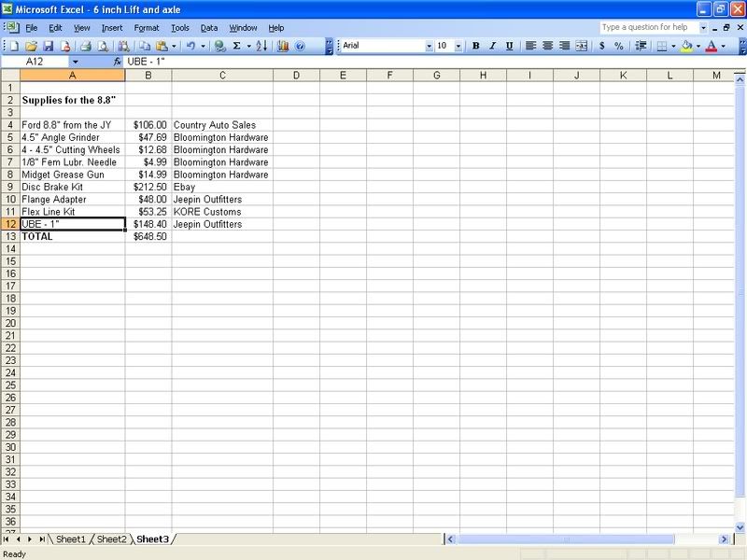Viewport: 747px width, 560px height.
Task: Toggle underline formatting
Action: 509,46
